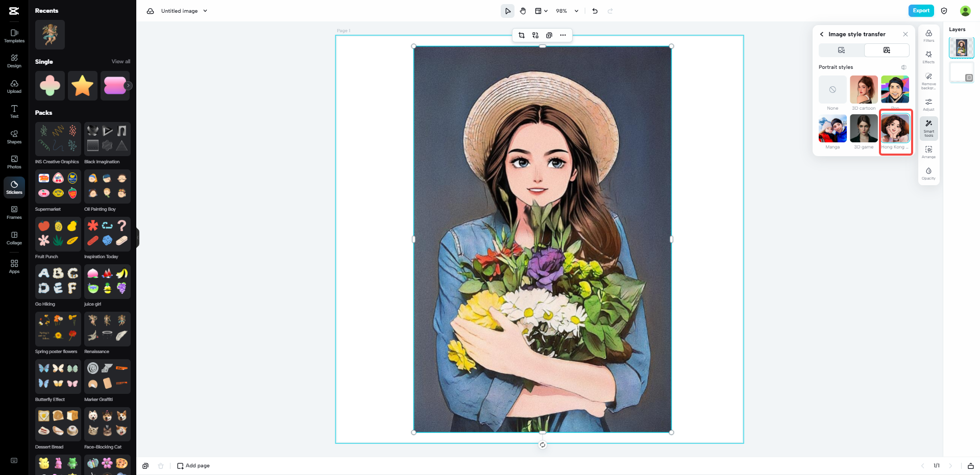Click the lock icon in bottom bar
The height and width of the screenshot is (475, 980).
[x=971, y=466]
